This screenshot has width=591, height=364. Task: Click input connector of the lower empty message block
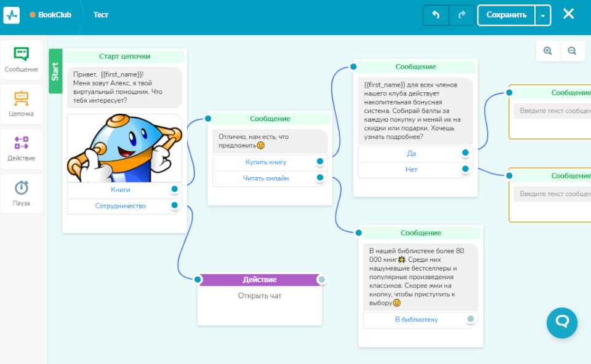tap(510, 176)
